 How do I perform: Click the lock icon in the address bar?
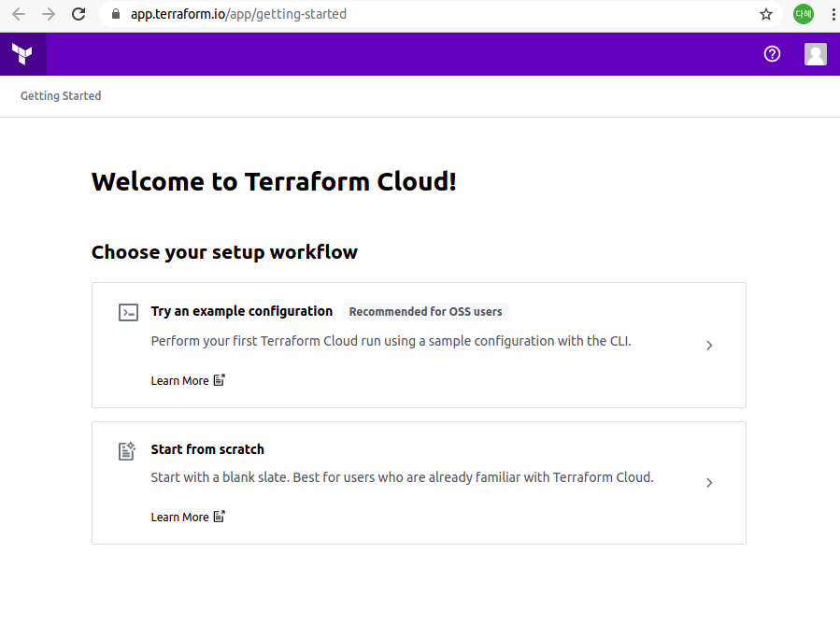tap(116, 14)
